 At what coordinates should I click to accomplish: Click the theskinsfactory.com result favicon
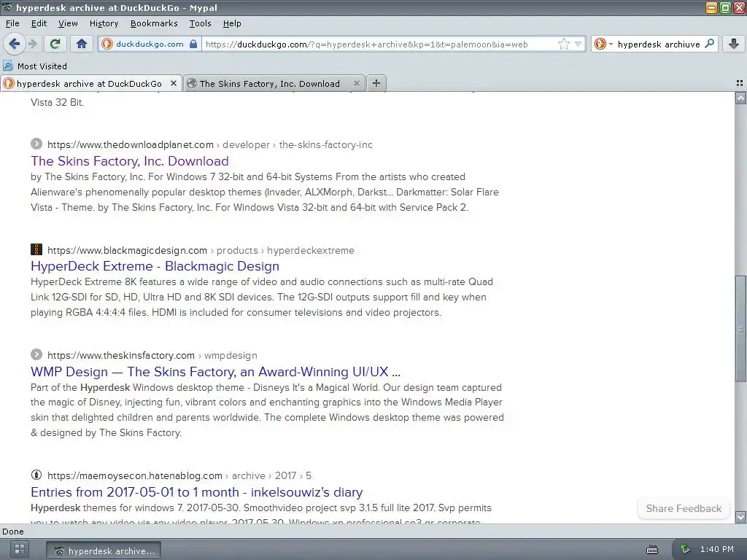[36, 355]
